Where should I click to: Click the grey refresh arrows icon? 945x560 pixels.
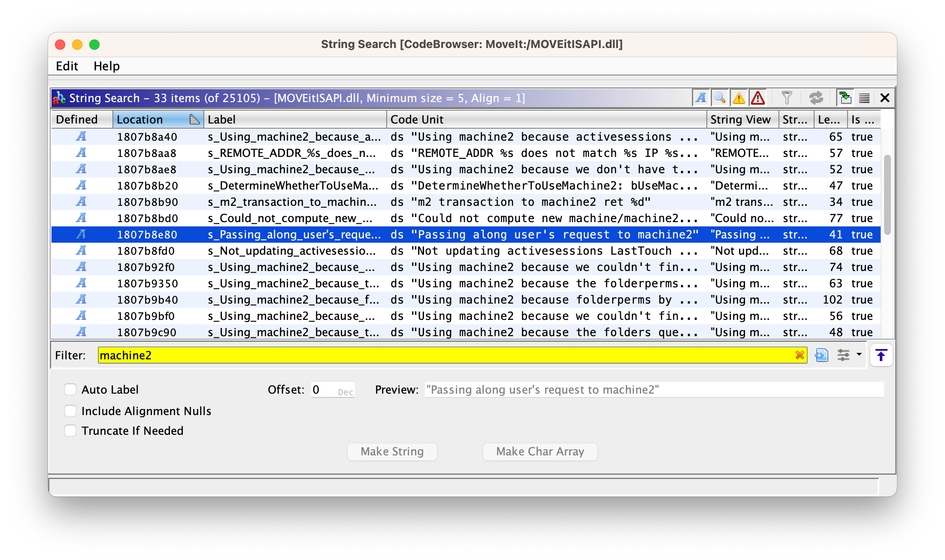[x=816, y=98]
